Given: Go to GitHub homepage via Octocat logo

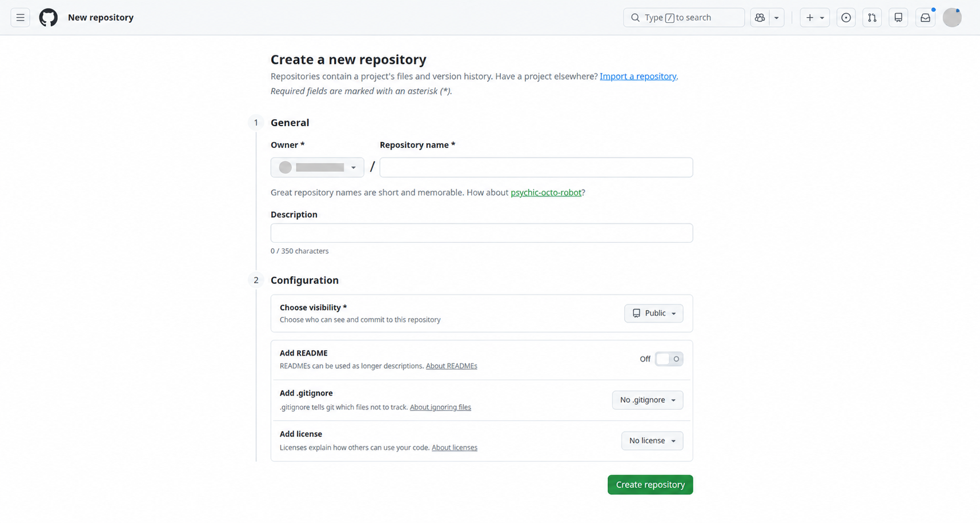Looking at the screenshot, I should click(49, 18).
